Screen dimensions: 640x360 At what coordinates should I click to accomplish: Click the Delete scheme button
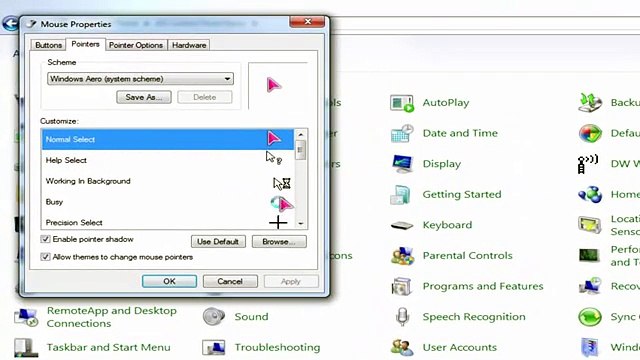tap(205, 97)
